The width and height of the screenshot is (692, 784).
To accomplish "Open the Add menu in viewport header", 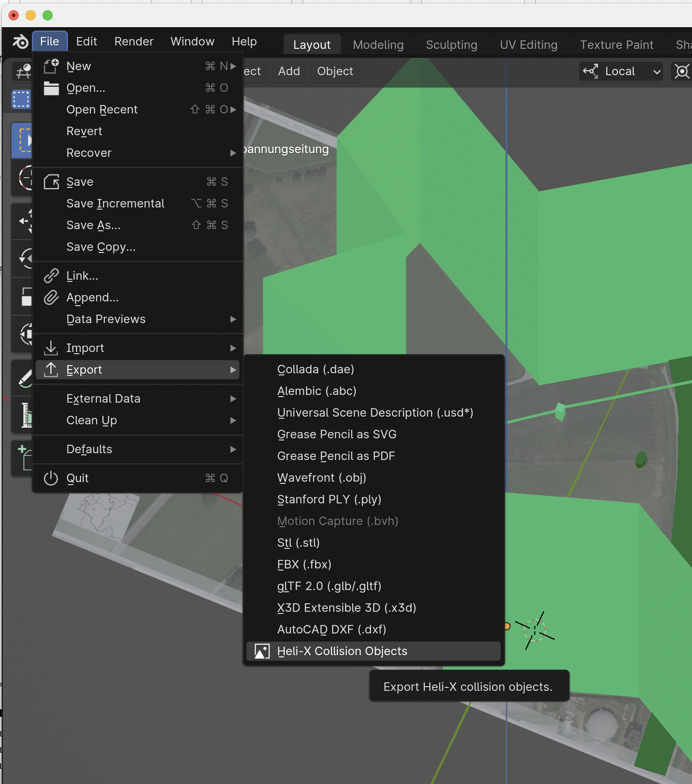I will point(289,71).
